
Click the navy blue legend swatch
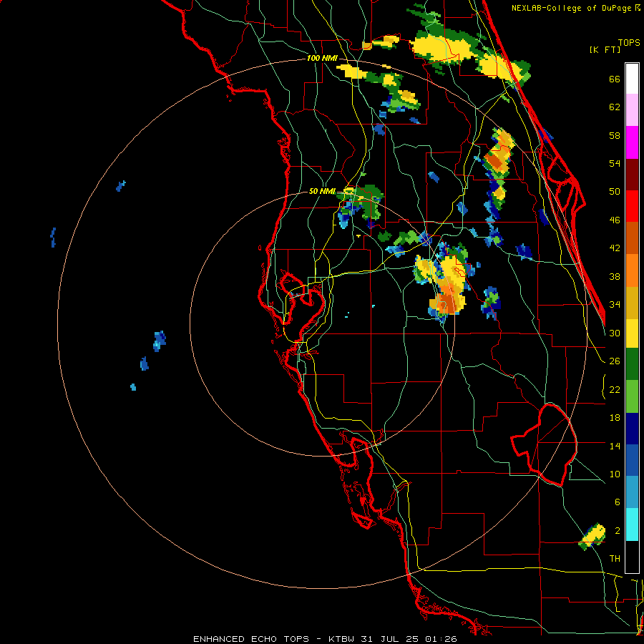[632, 429]
